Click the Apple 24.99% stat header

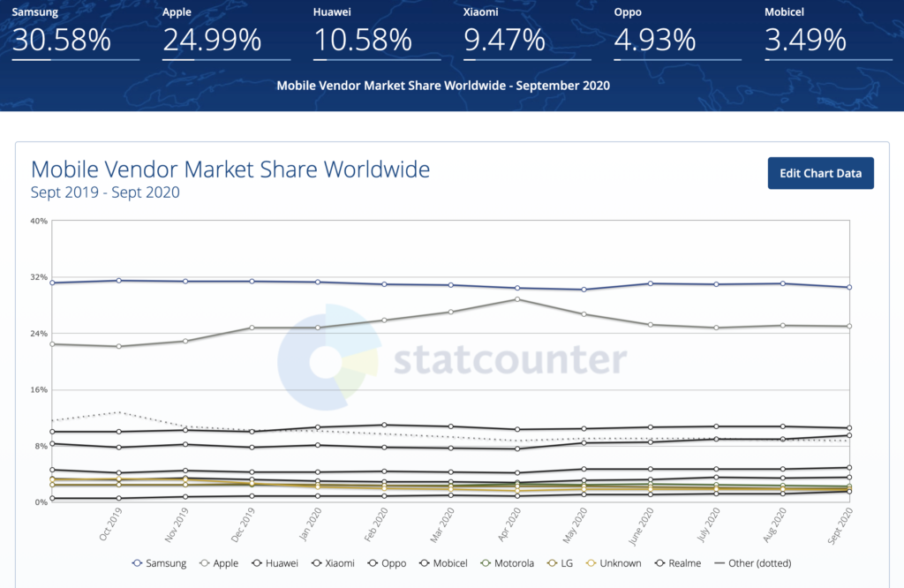pyautogui.click(x=212, y=39)
